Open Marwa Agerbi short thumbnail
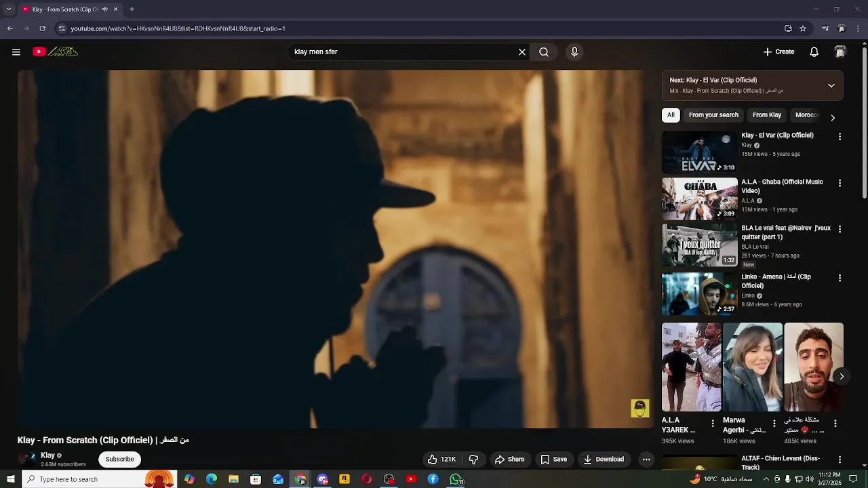The height and width of the screenshot is (488, 868). click(x=752, y=367)
